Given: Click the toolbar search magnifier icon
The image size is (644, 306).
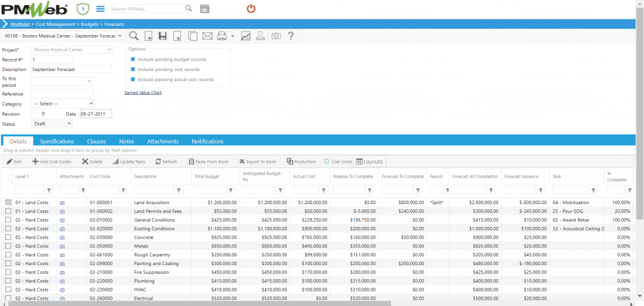Looking at the screenshot, I should (x=134, y=36).
